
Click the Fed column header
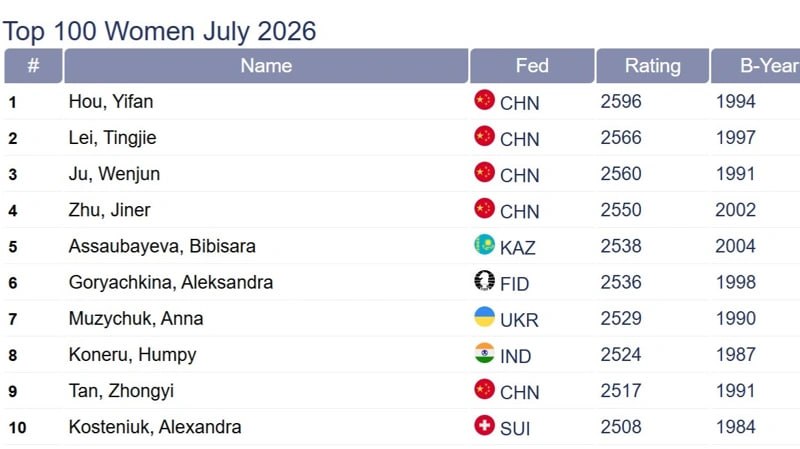click(x=532, y=66)
